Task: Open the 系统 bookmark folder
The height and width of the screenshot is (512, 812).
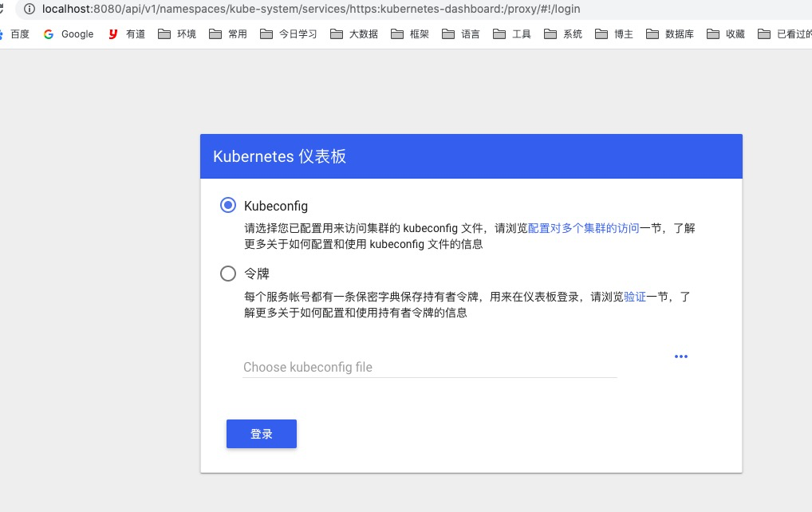Action: 563,34
